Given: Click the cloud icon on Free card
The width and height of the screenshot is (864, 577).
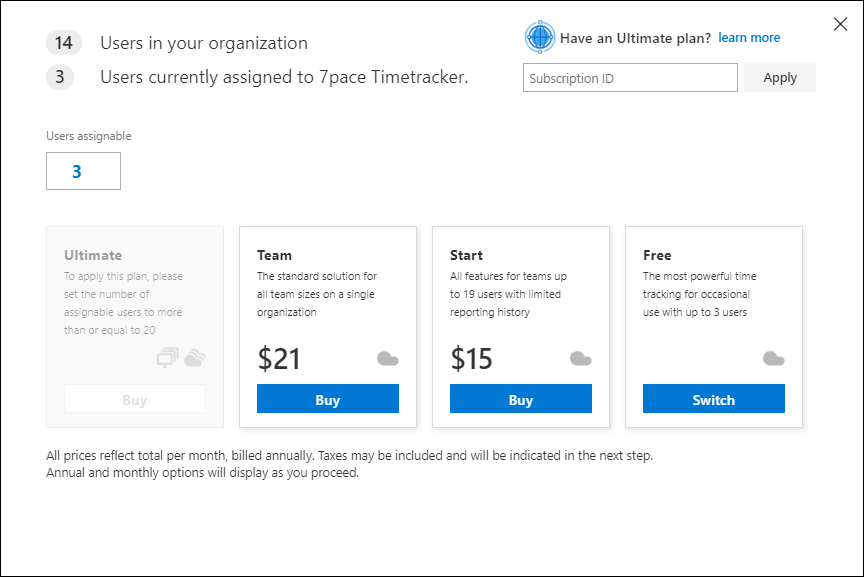Looking at the screenshot, I should 774,359.
